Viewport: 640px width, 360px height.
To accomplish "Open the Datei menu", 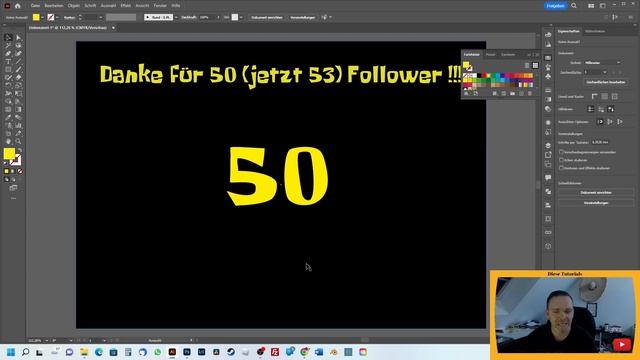I will (36, 6).
